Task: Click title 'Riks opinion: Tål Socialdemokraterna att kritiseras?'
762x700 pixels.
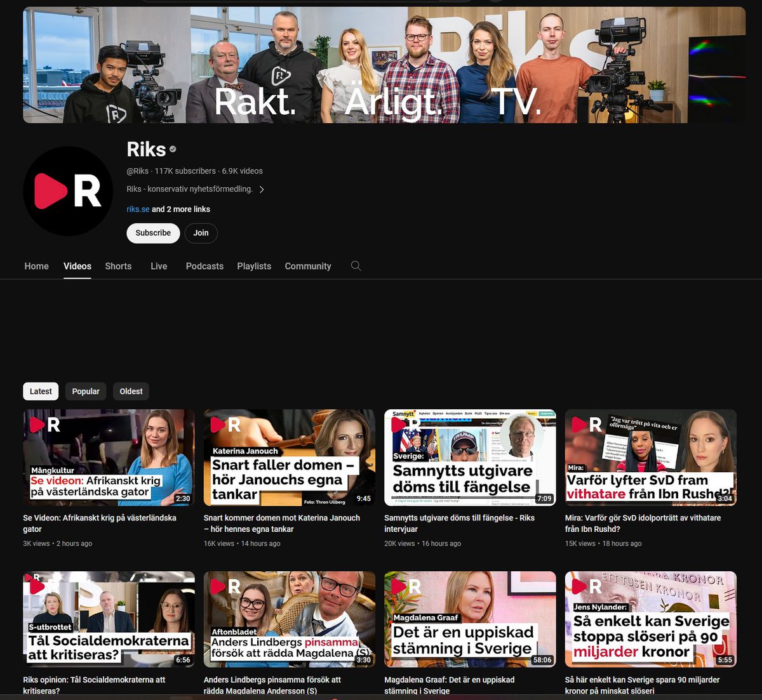Action: click(94, 685)
